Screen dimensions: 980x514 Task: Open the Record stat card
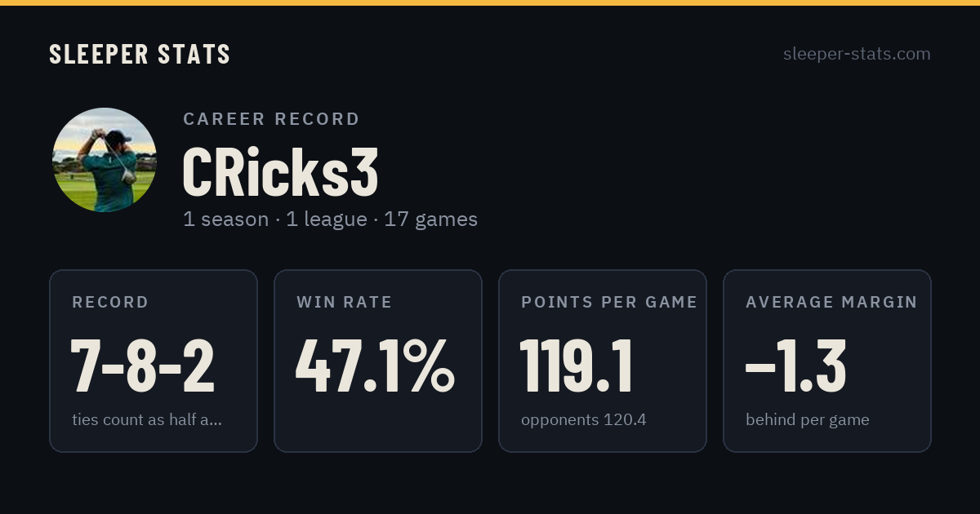(154, 361)
